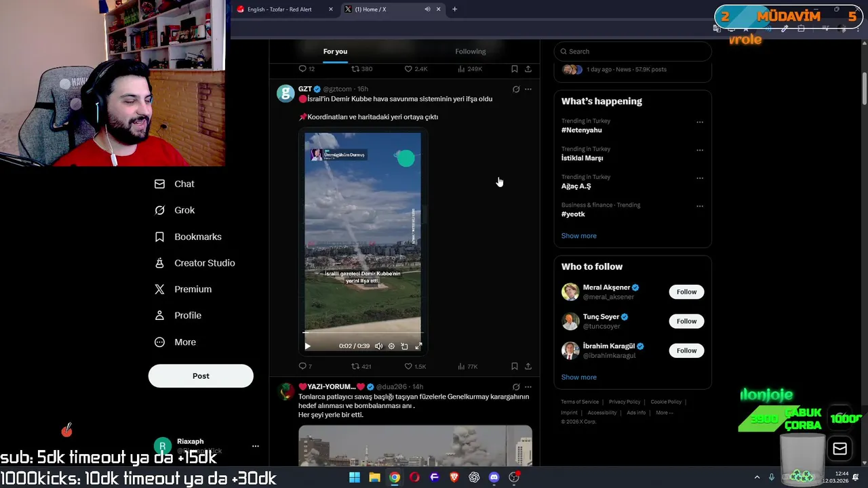Open the messages envelope icon
This screenshot has height=488, width=868.
840,449
